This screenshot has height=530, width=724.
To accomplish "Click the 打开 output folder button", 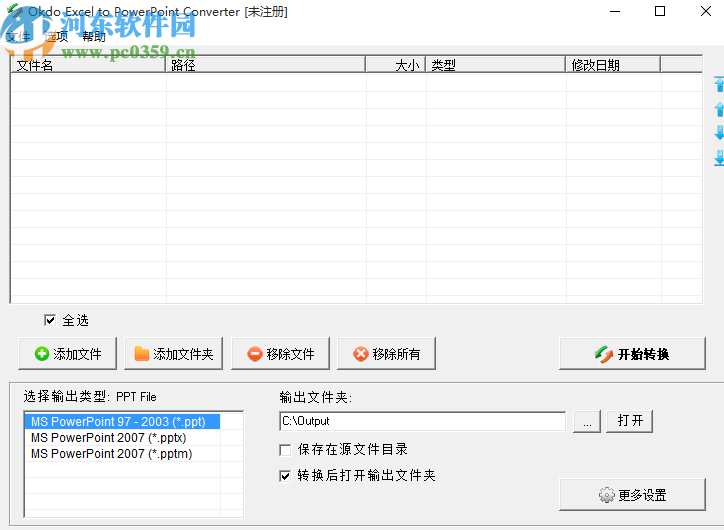I will [629, 421].
